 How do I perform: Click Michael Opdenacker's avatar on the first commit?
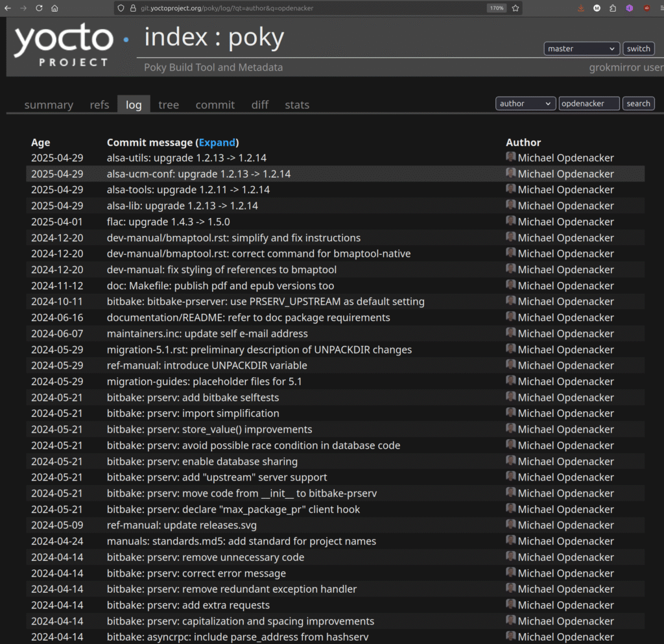510,157
